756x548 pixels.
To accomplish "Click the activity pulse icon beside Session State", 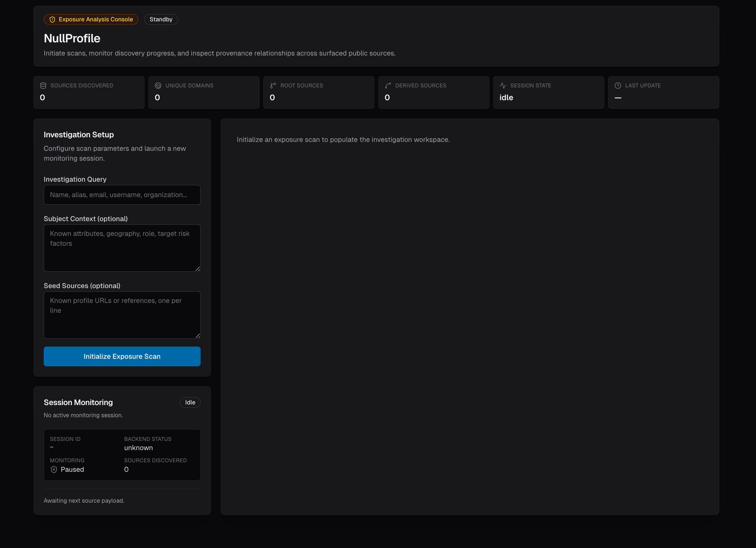I will [503, 86].
